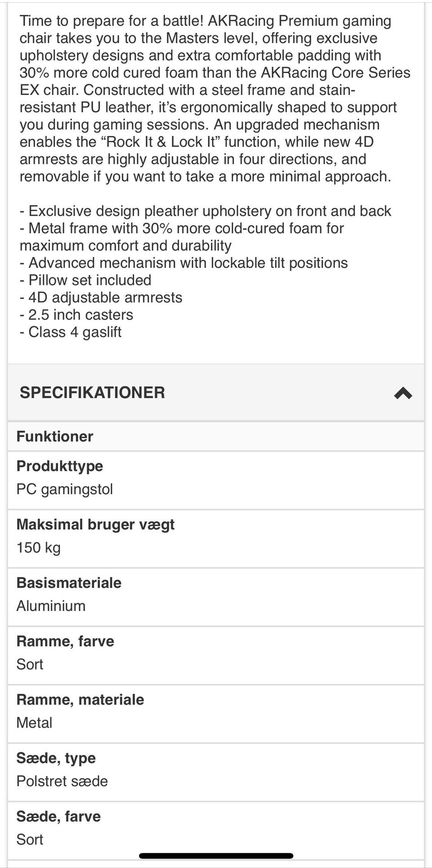Tap the Ramme, farve label

coord(65,641)
